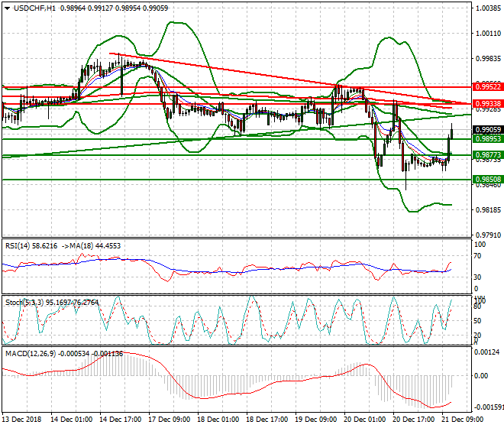Click the 1.00385 price on the axis

click(487, 9)
